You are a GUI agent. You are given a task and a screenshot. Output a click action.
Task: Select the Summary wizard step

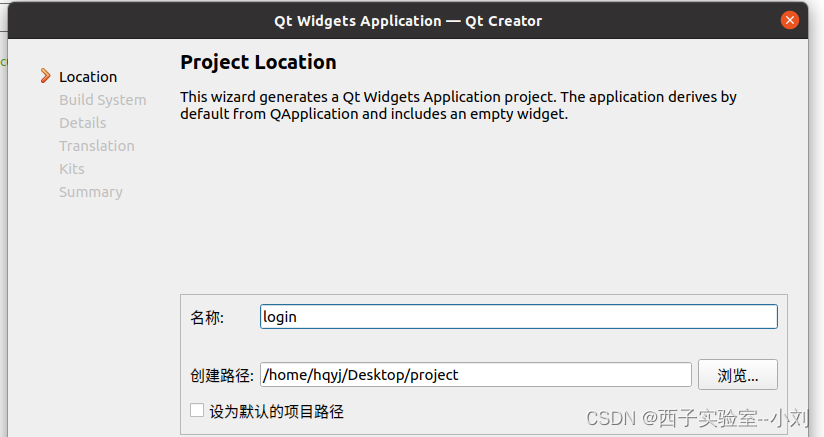90,192
